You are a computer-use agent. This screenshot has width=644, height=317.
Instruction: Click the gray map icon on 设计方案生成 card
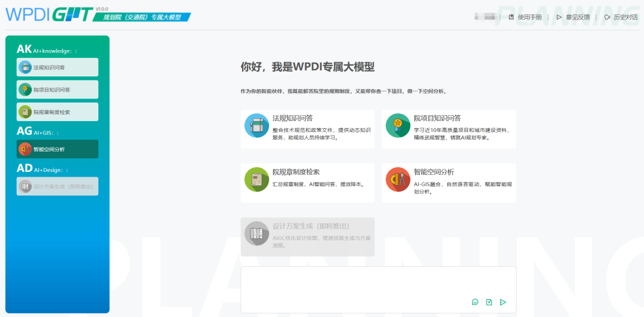point(256,233)
